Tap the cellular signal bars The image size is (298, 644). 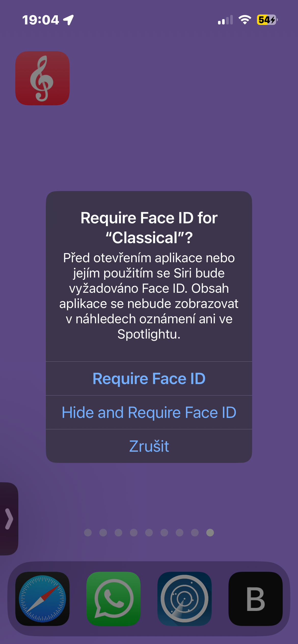point(225,20)
